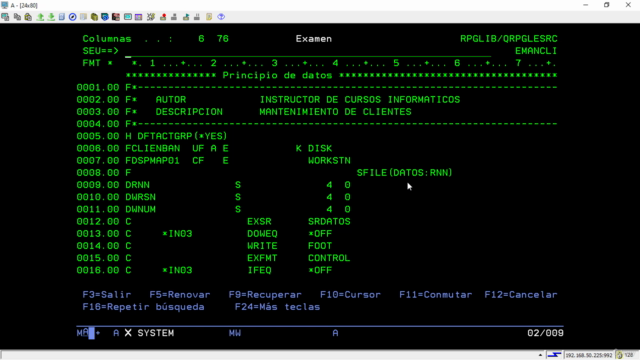640x360 pixels.
Task: Click the X SYSTEM status indicator
Action: [149, 333]
